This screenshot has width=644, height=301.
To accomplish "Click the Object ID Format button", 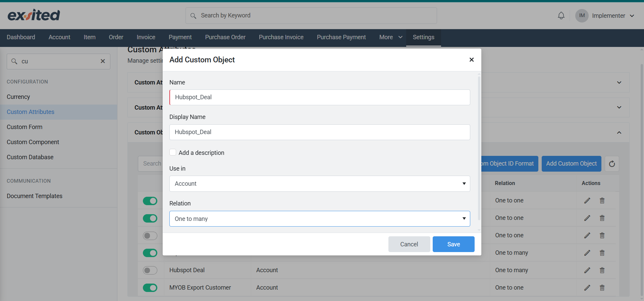I will point(509,164).
